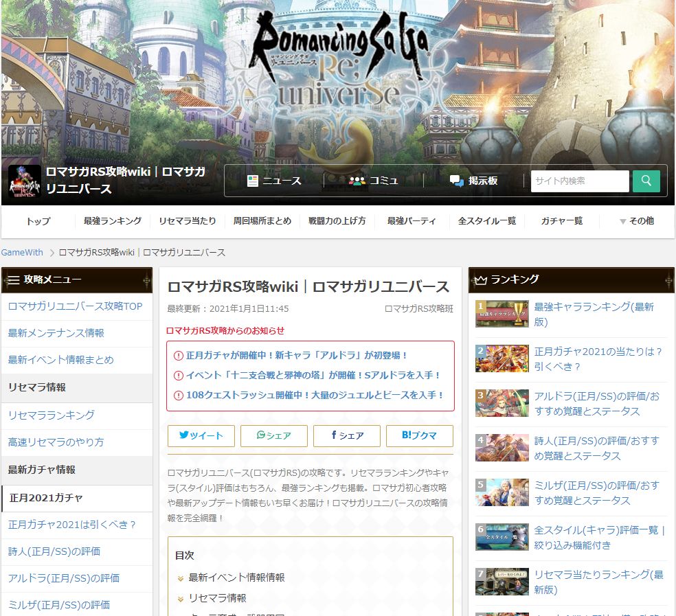This screenshot has width=676, height=616.
Task: Open the ニュース news icon link
Action: tap(274, 181)
